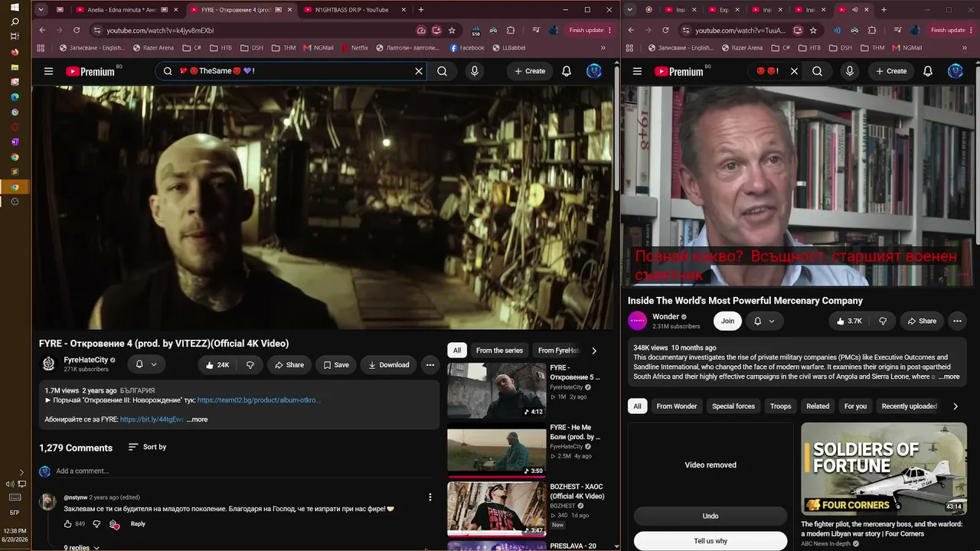Open a new tab in left browser window
The image size is (980, 551).
421,10
